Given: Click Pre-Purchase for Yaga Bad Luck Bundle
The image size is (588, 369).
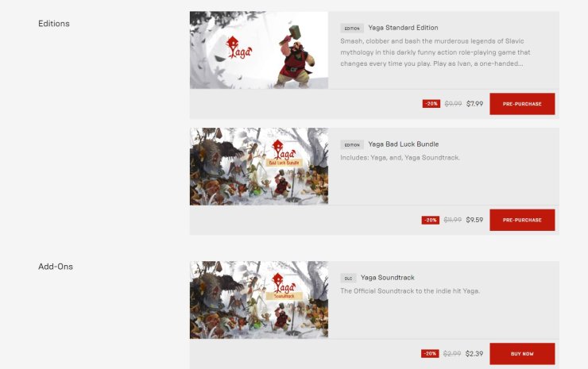Looking at the screenshot, I should 522,220.
